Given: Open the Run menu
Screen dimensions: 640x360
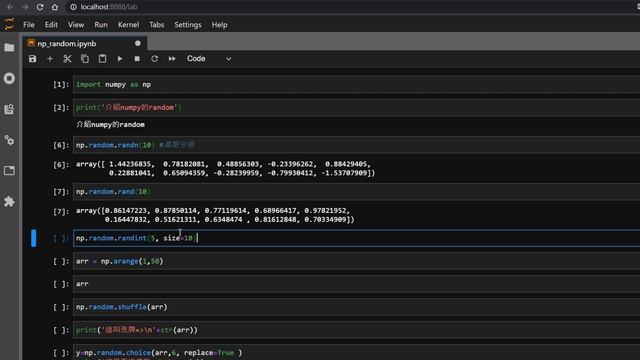Looking at the screenshot, I should pyautogui.click(x=101, y=25).
